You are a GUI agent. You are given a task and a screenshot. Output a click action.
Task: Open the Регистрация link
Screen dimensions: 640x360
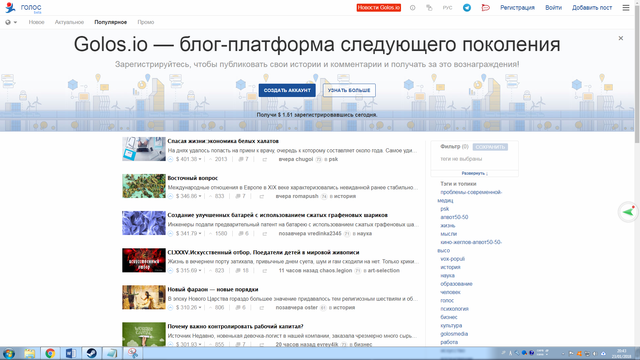coord(517,8)
